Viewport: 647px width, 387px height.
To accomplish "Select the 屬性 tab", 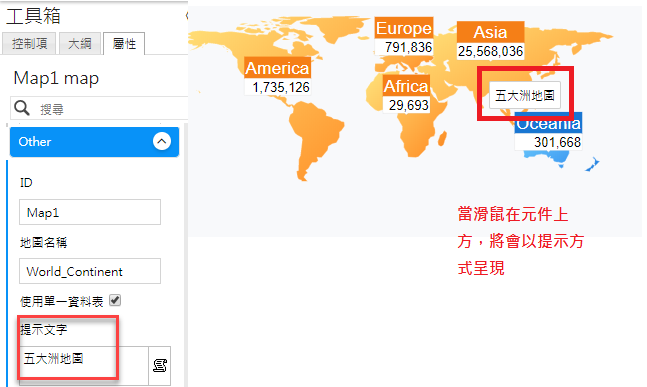I will click(124, 43).
